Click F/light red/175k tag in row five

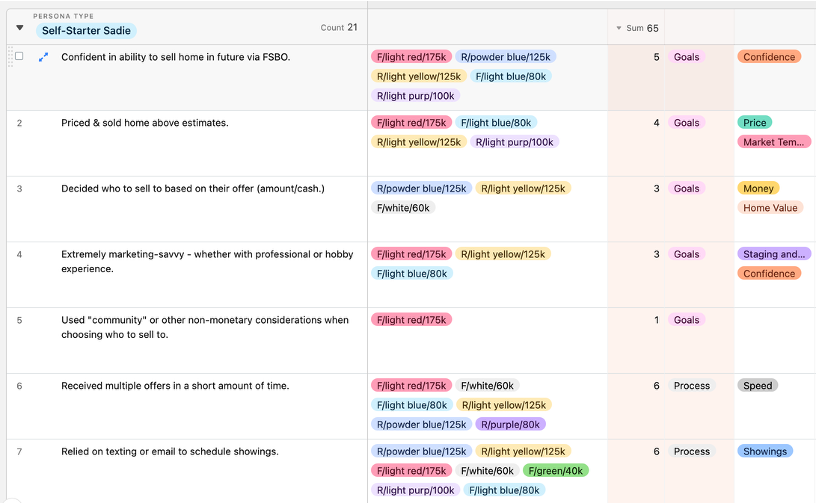point(411,320)
